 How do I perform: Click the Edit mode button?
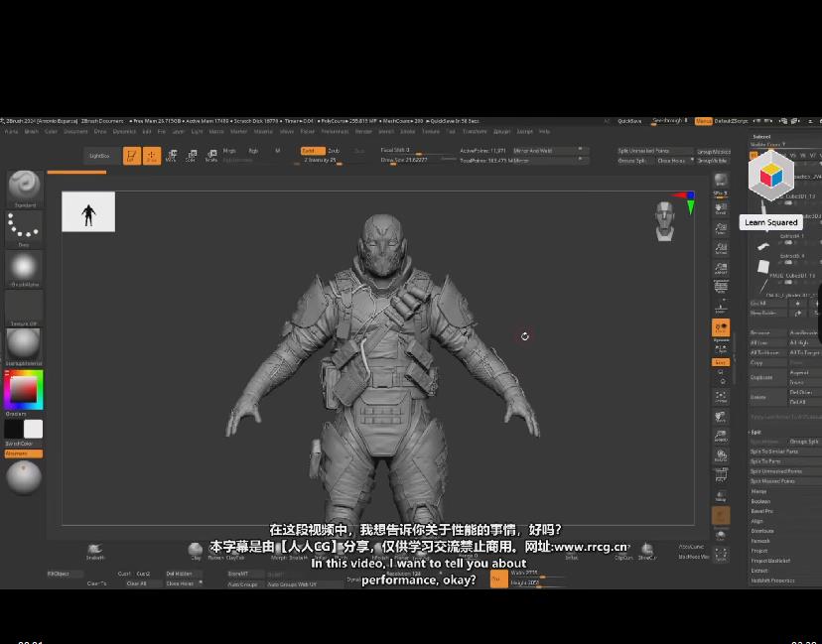coord(131,156)
